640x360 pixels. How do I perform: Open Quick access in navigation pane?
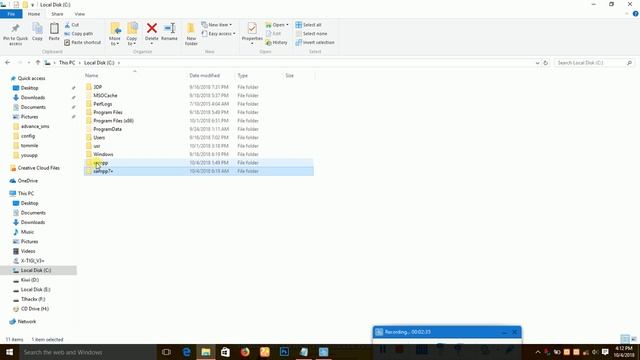pyautogui.click(x=31, y=78)
